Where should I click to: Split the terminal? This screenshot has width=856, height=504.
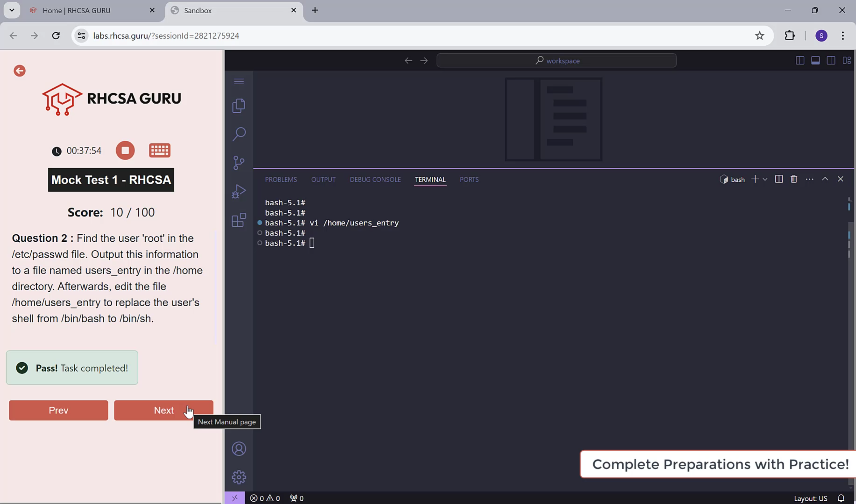(779, 179)
